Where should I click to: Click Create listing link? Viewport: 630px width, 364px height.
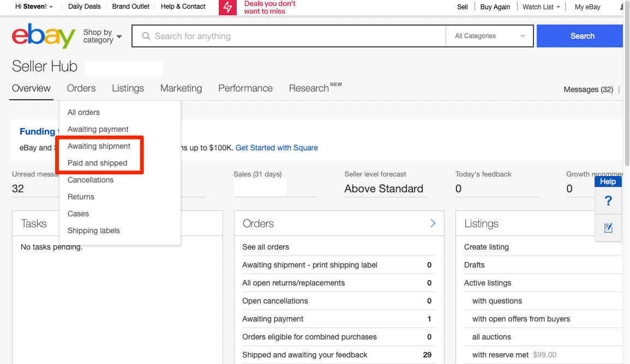coord(486,247)
